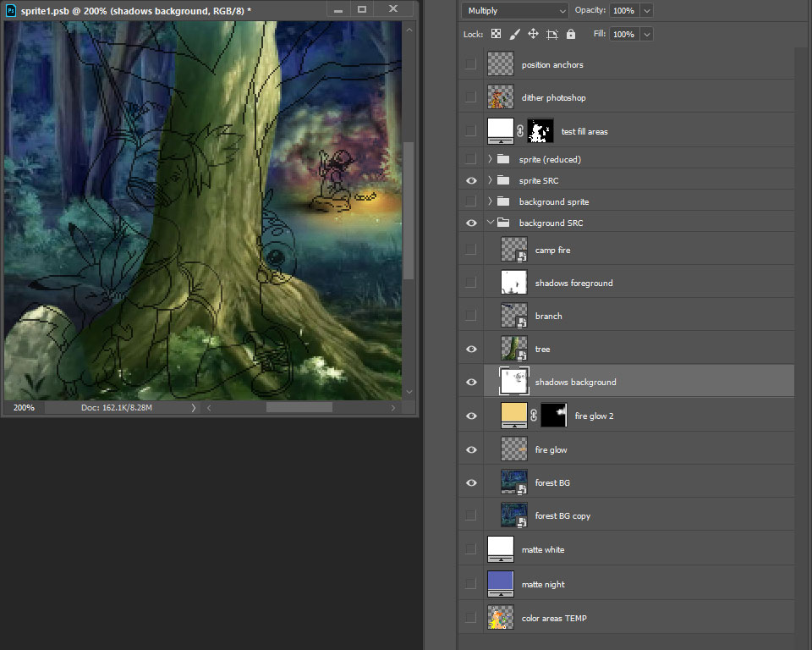Click the lock transparent pixels icon
812x650 pixels.
497,35
